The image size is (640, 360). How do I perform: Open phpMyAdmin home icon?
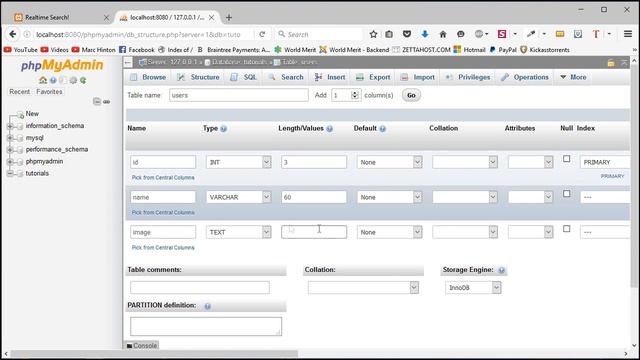pyautogui.click(x=43, y=80)
